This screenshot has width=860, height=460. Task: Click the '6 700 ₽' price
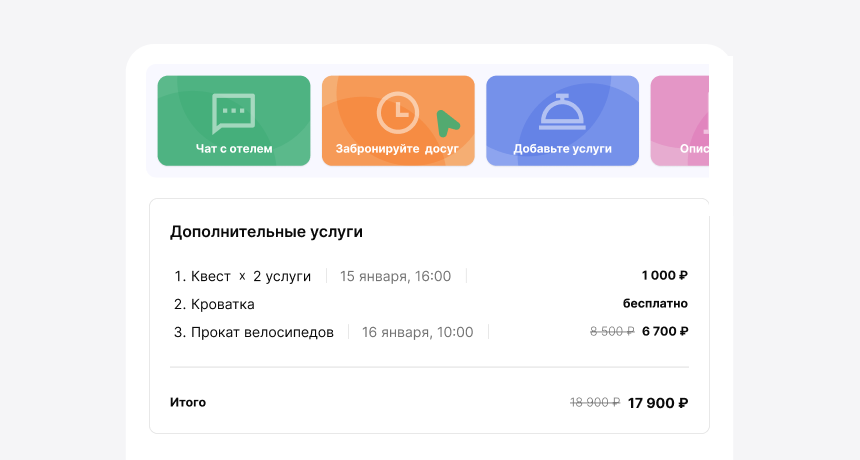click(665, 331)
